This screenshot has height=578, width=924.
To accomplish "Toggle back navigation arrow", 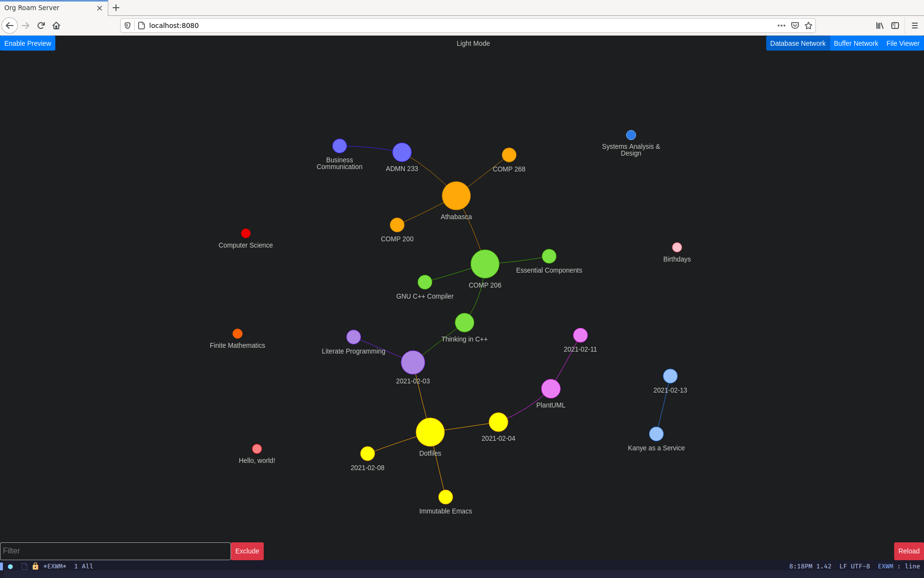I will (10, 26).
